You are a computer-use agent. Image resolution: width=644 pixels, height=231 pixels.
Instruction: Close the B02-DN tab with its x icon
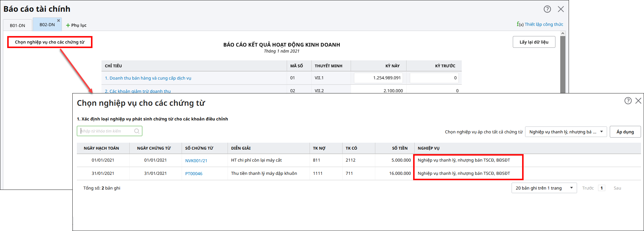pos(59,20)
